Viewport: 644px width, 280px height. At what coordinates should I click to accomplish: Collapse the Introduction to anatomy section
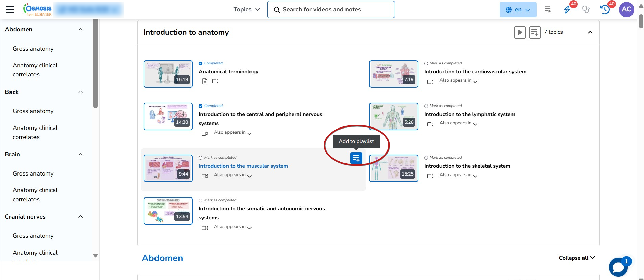pos(590,32)
